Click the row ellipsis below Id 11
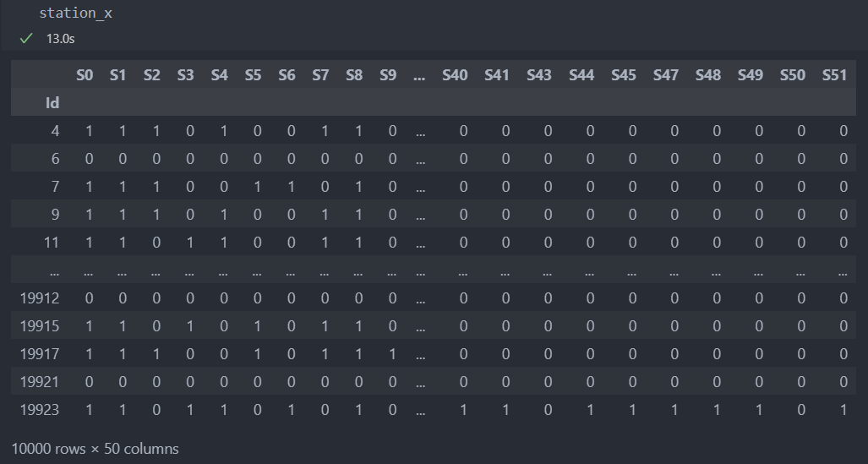868x464 pixels. tap(54, 272)
